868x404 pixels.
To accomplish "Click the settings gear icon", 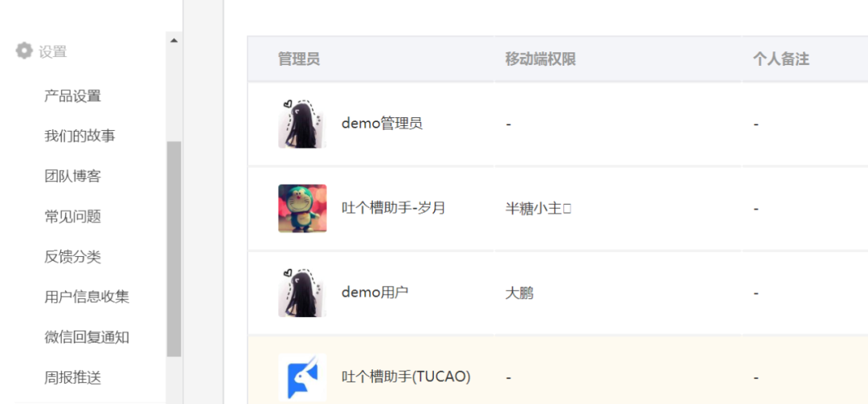I will 24,51.
